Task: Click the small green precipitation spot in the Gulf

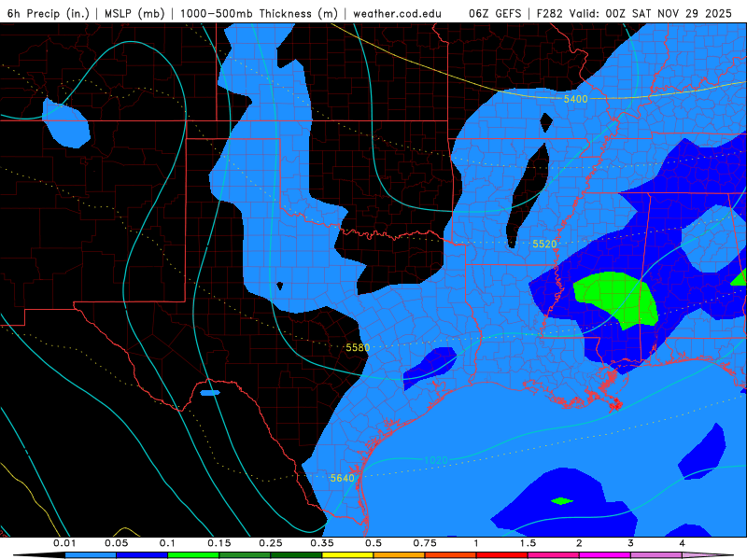Action: [x=562, y=501]
